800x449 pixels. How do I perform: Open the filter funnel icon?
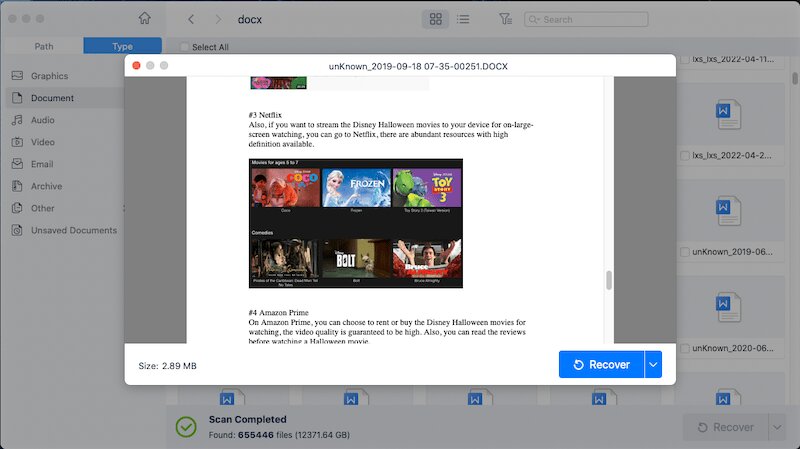pyautogui.click(x=505, y=19)
